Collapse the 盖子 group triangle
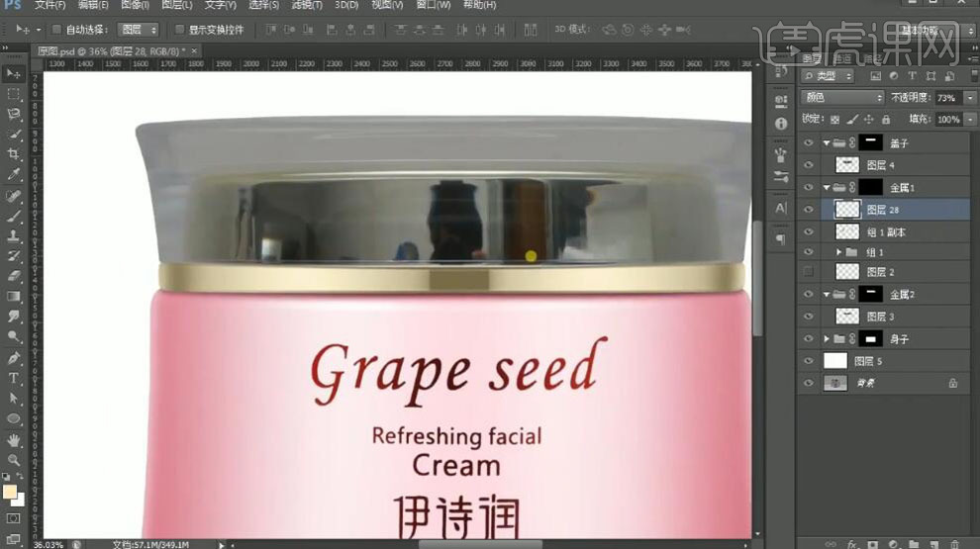980x549 pixels. (x=827, y=143)
